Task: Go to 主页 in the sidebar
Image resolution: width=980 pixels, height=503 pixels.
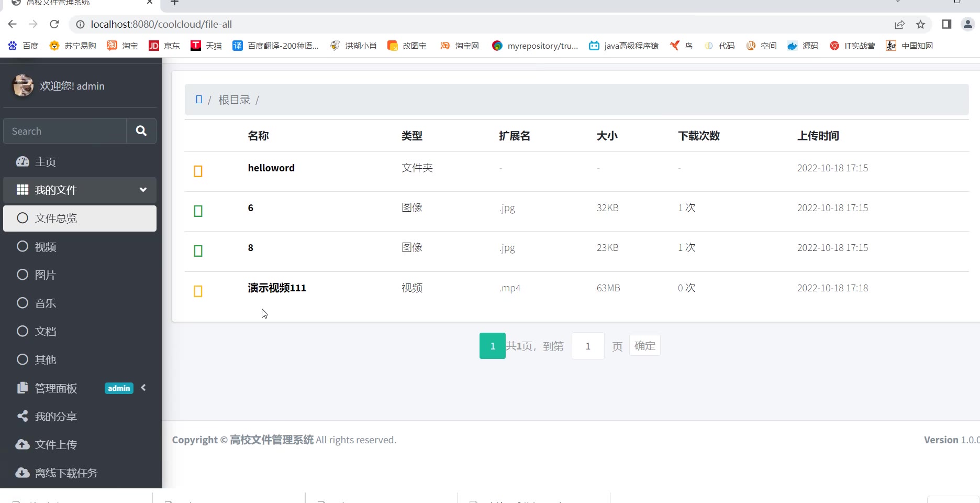Action: coord(46,162)
